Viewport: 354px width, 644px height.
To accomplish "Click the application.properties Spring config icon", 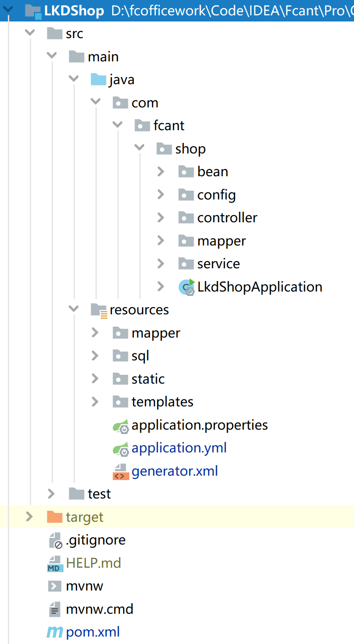I will (x=120, y=426).
